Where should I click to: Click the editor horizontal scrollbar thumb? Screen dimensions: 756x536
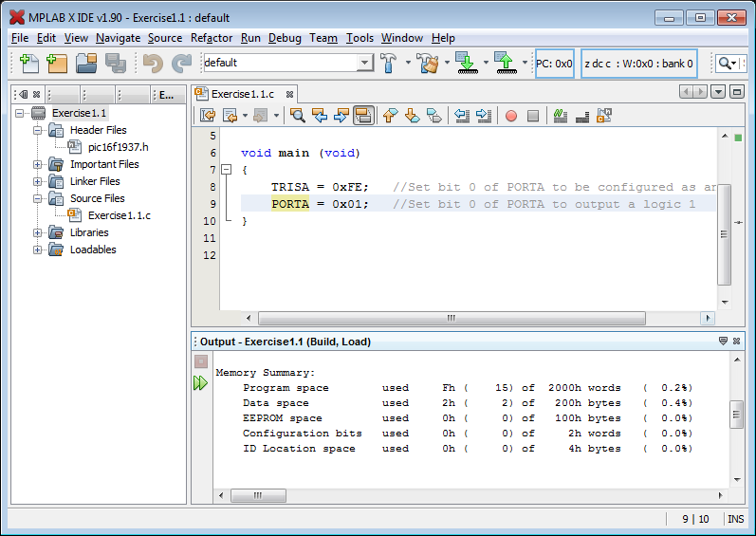click(x=452, y=318)
